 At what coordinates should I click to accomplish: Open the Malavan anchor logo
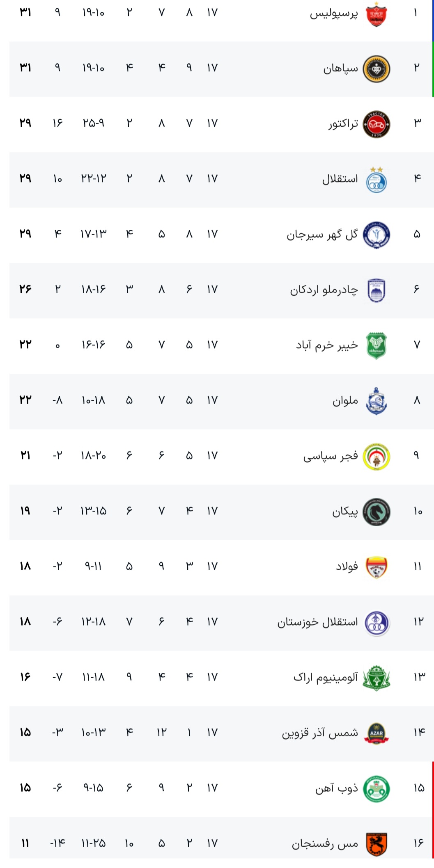376,401
